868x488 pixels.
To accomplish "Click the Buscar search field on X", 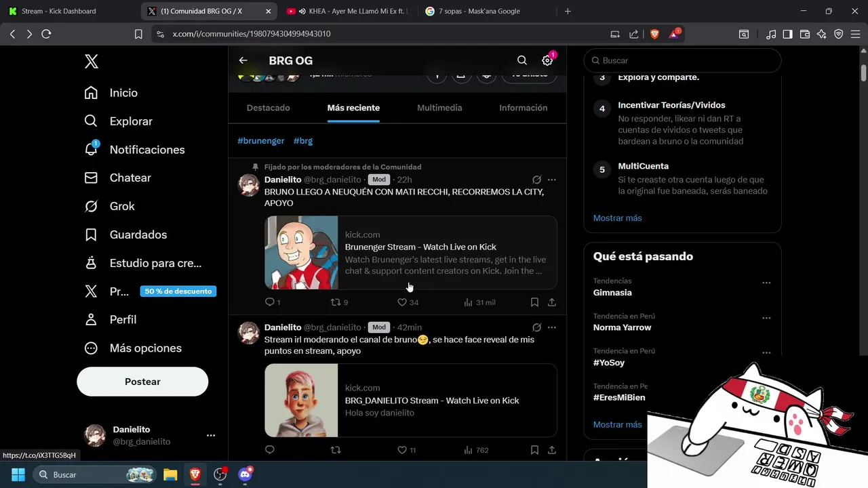I will coord(682,60).
